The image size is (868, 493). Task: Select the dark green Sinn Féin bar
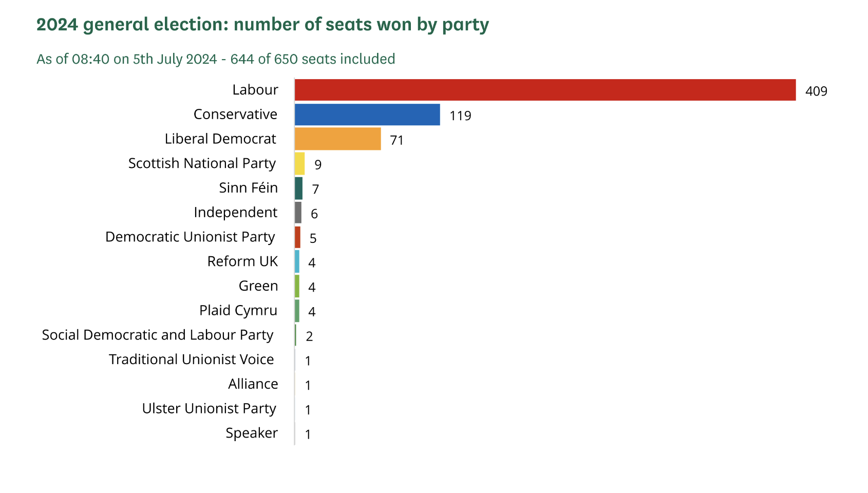coord(298,188)
